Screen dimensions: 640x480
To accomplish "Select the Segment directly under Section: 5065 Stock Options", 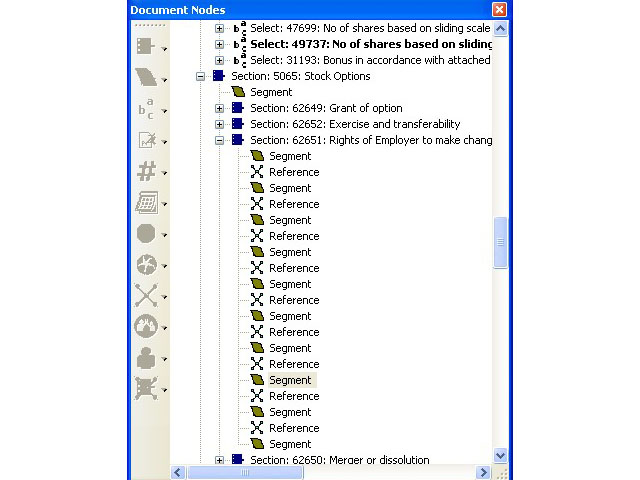I will coord(271,92).
